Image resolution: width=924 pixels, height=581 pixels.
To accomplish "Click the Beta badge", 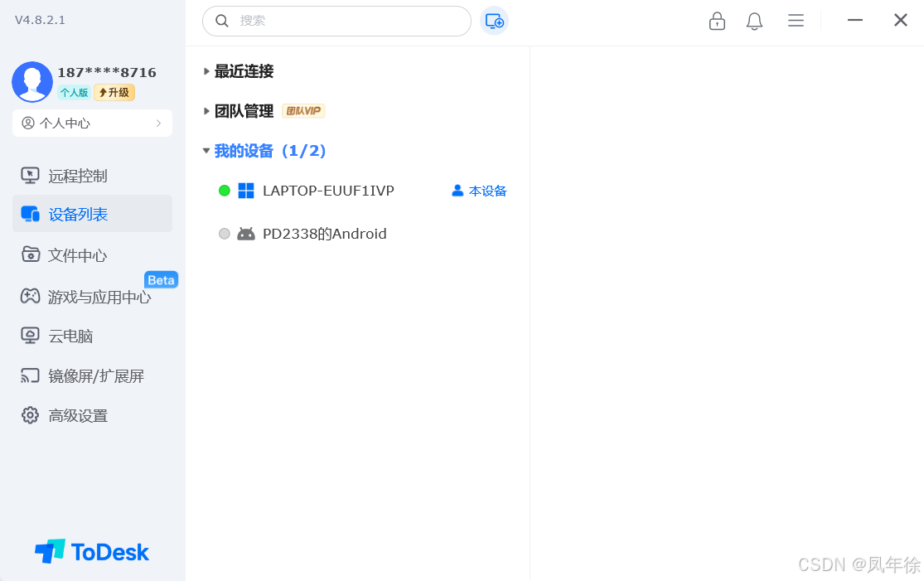I will click(161, 280).
